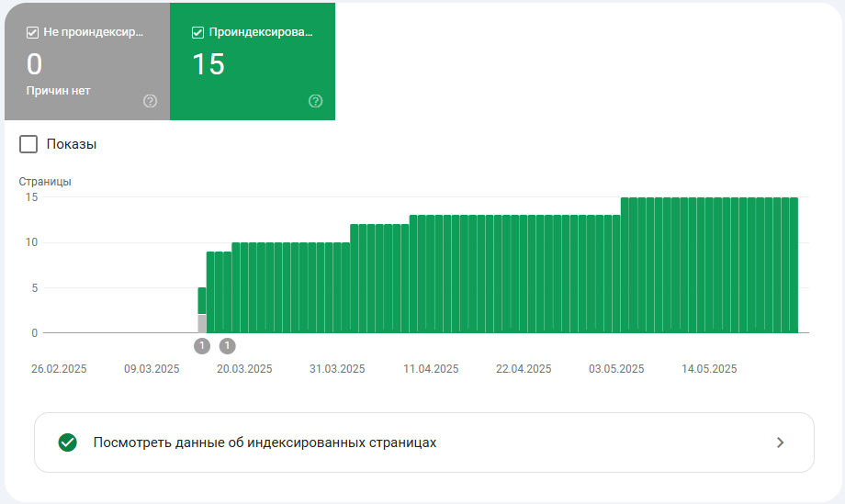Image resolution: width=845 pixels, height=504 pixels.
Task: Click green segment of the first chart bar
Action: point(202,300)
